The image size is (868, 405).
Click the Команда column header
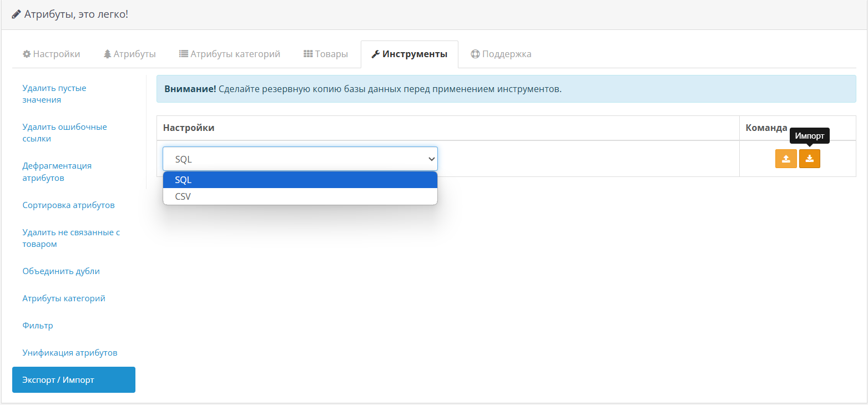[x=766, y=128]
